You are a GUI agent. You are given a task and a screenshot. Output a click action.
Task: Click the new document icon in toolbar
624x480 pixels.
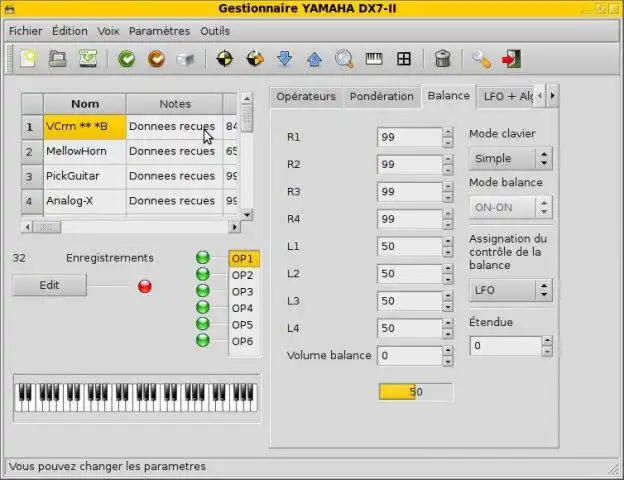click(28, 59)
